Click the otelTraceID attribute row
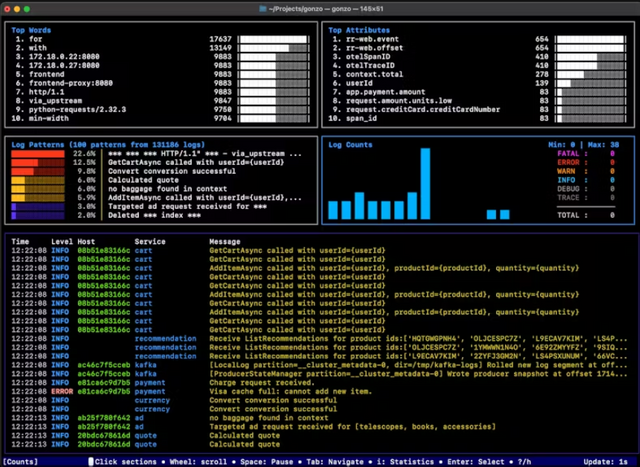The width and height of the screenshot is (640, 467). 478,66
